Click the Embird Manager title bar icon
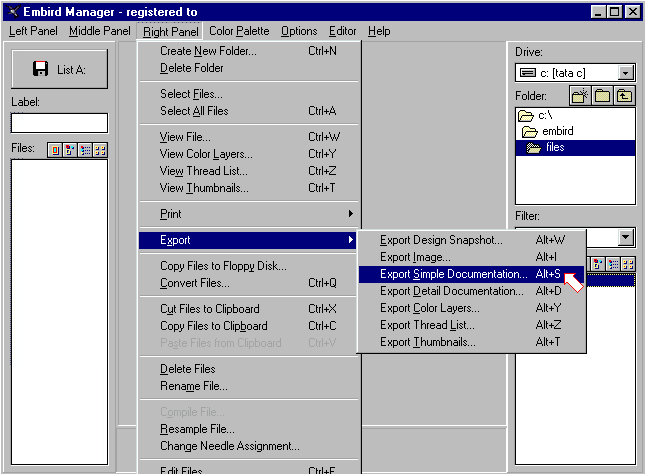645x474 pixels. (x=13, y=12)
